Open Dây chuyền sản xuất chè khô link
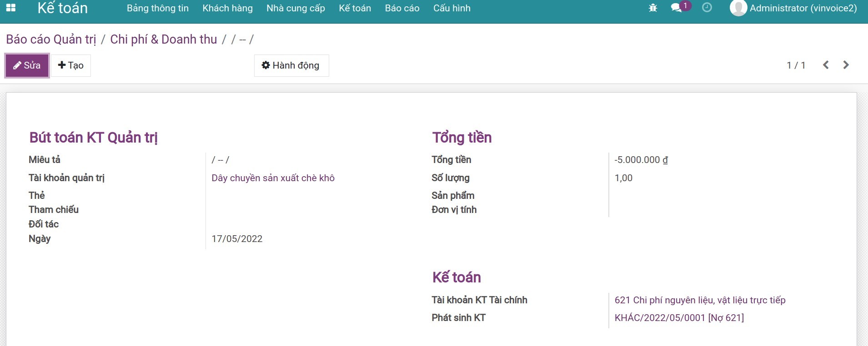This screenshot has height=346, width=868. click(x=273, y=178)
